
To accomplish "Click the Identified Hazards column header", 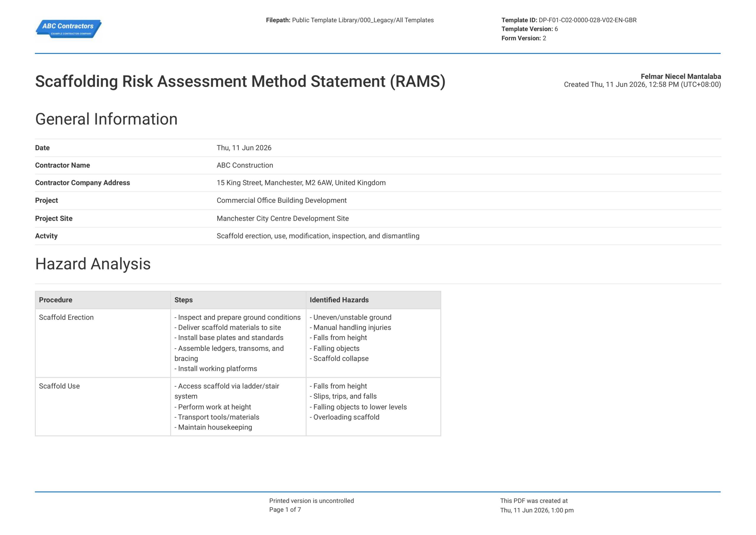I will click(x=373, y=300).
